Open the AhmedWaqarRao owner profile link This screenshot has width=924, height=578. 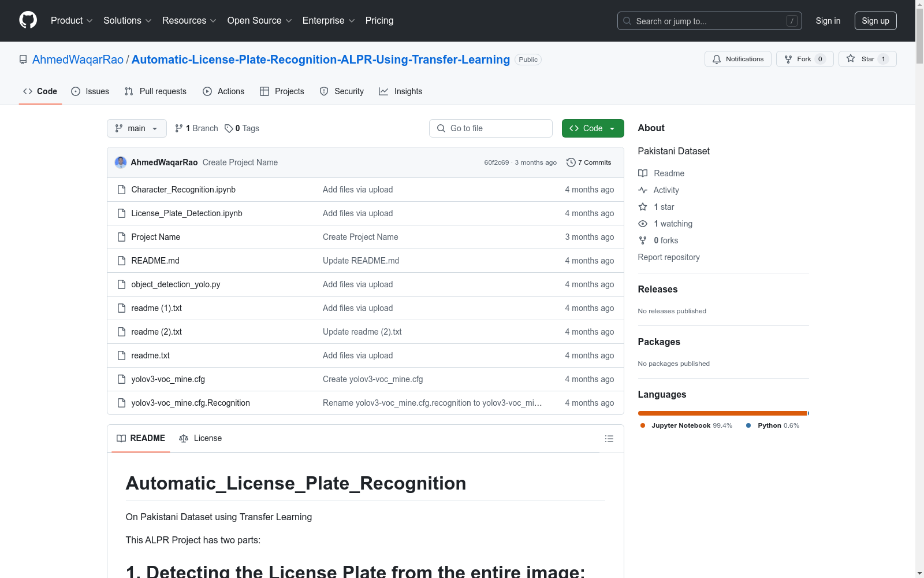(78, 60)
